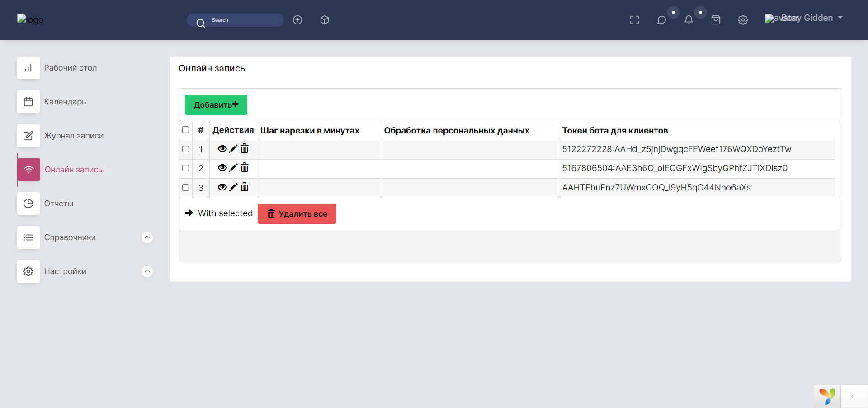Click the Онлайн запись page heading
This screenshot has width=868, height=408.
coord(212,68)
